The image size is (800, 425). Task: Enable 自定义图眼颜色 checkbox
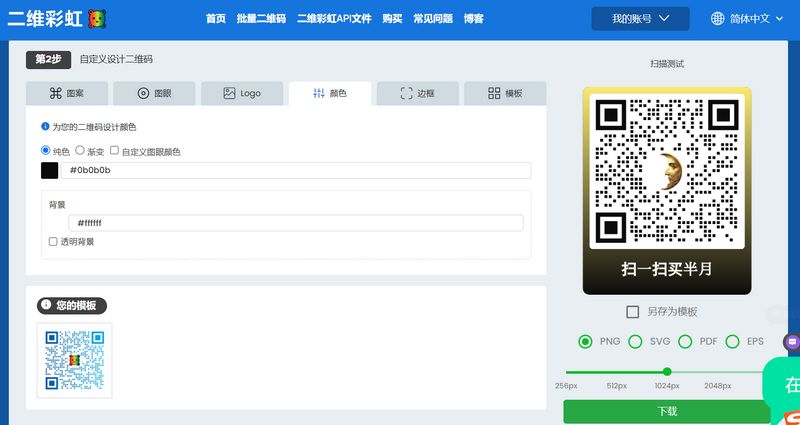pyautogui.click(x=115, y=151)
